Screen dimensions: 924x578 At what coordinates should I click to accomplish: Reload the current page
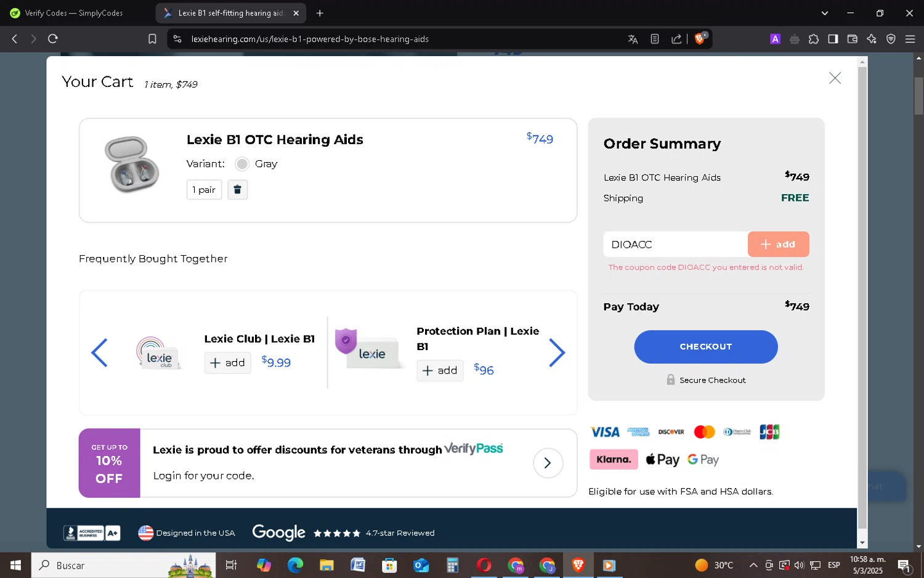[x=53, y=39]
